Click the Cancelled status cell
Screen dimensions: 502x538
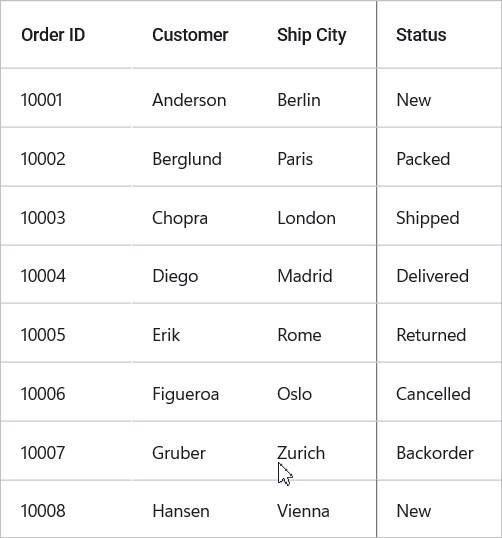439,392
